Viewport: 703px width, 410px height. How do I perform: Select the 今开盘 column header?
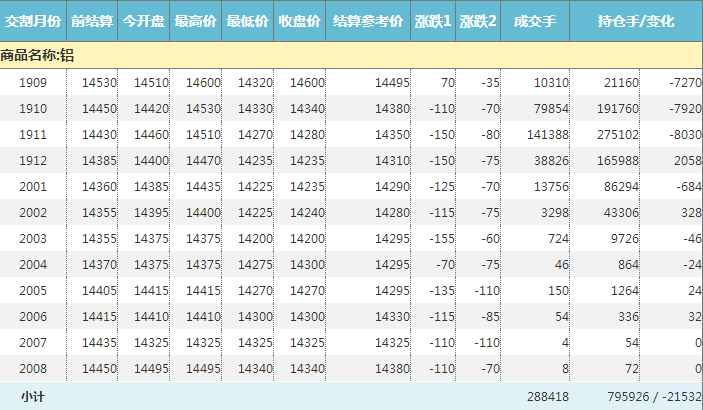coord(144,21)
